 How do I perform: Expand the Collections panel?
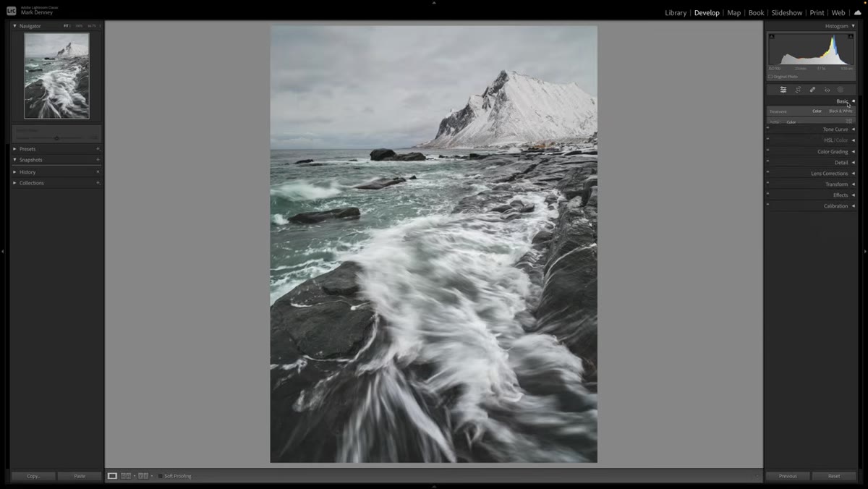(14, 183)
